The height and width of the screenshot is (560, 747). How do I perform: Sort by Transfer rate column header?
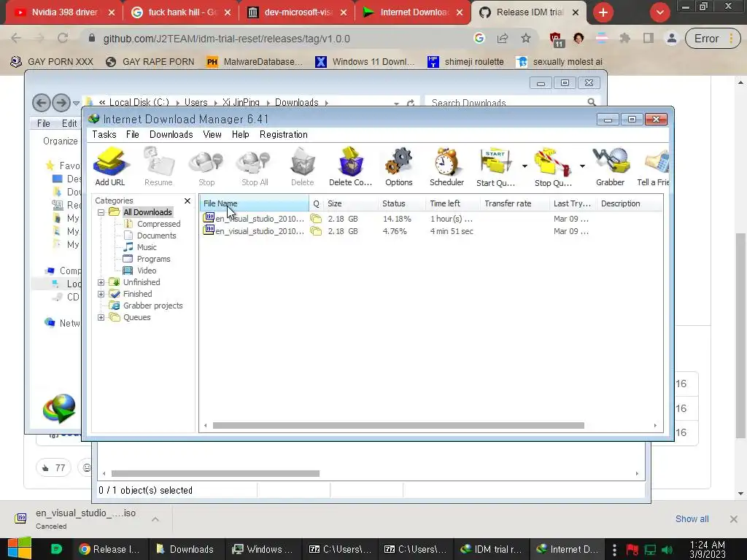(x=514, y=203)
